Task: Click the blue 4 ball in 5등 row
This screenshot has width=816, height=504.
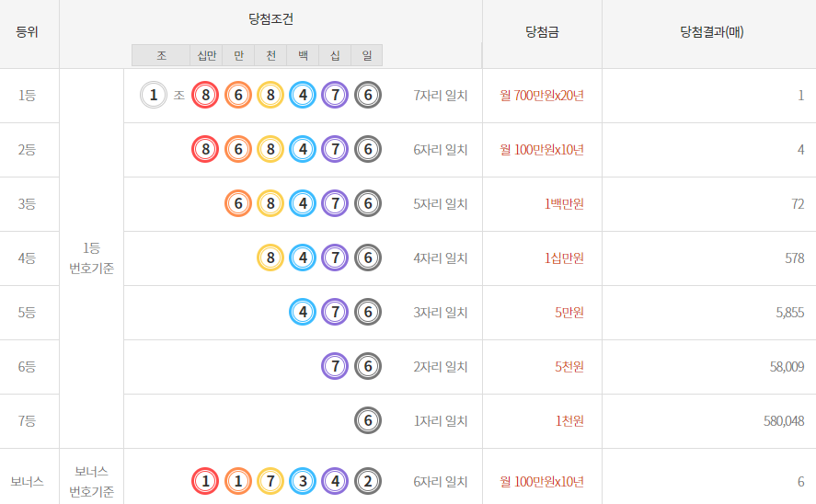Action: pyautogui.click(x=303, y=312)
